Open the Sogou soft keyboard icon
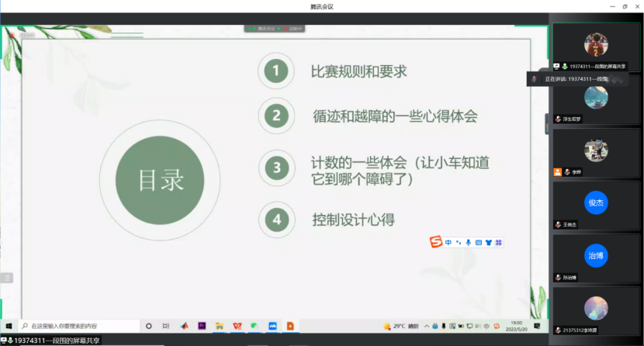Image resolution: width=644 pixels, height=346 pixels. (x=479, y=243)
